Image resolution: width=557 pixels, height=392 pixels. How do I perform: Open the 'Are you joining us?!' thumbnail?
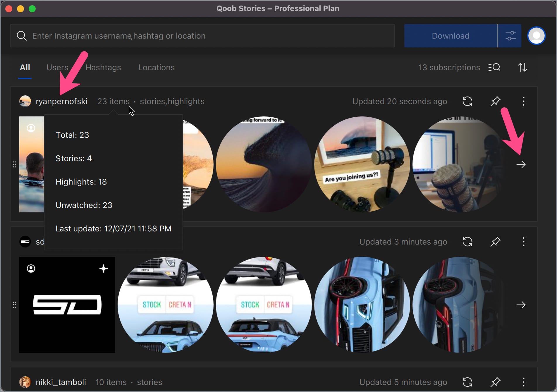[x=362, y=164]
